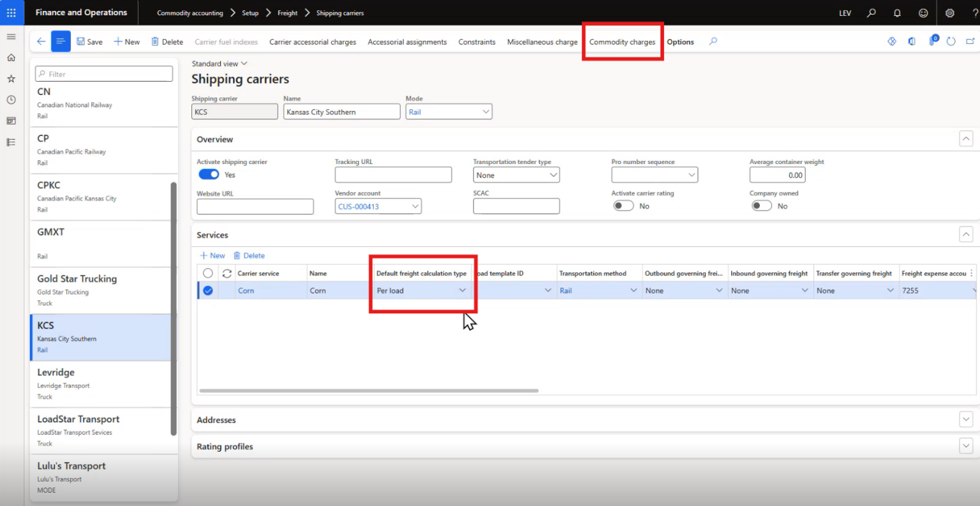Screen dimensions: 980x506
Task: Save the record
Action: coord(89,41)
